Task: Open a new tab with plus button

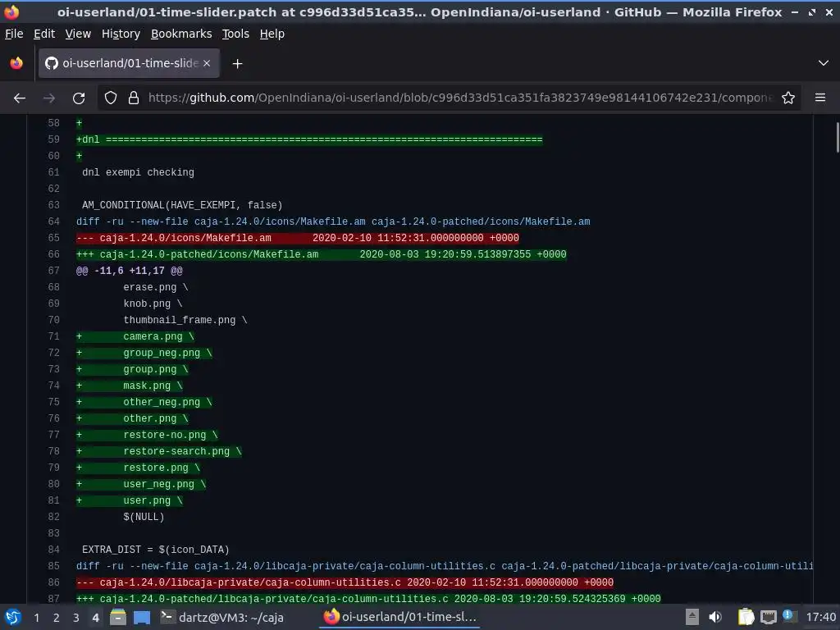Action: pos(237,64)
